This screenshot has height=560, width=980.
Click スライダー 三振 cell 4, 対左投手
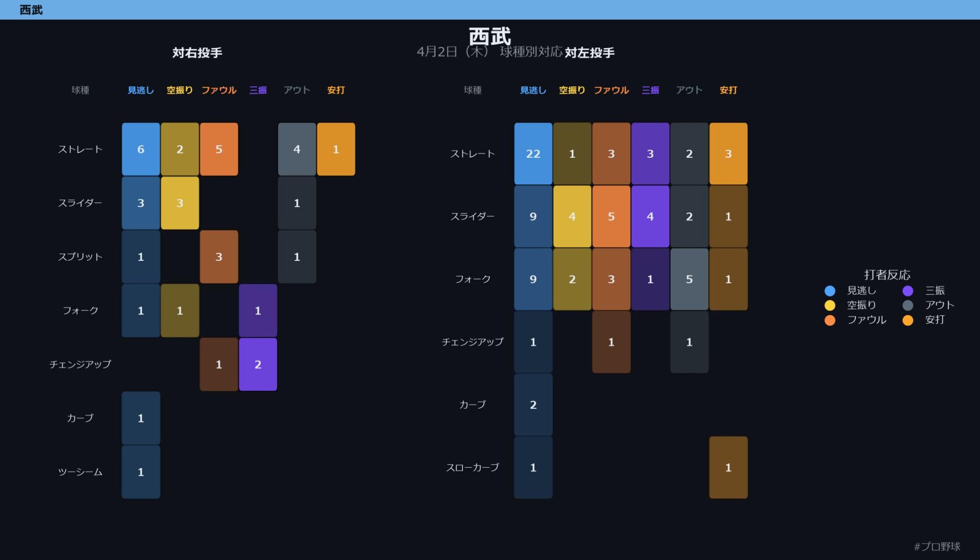tap(650, 216)
